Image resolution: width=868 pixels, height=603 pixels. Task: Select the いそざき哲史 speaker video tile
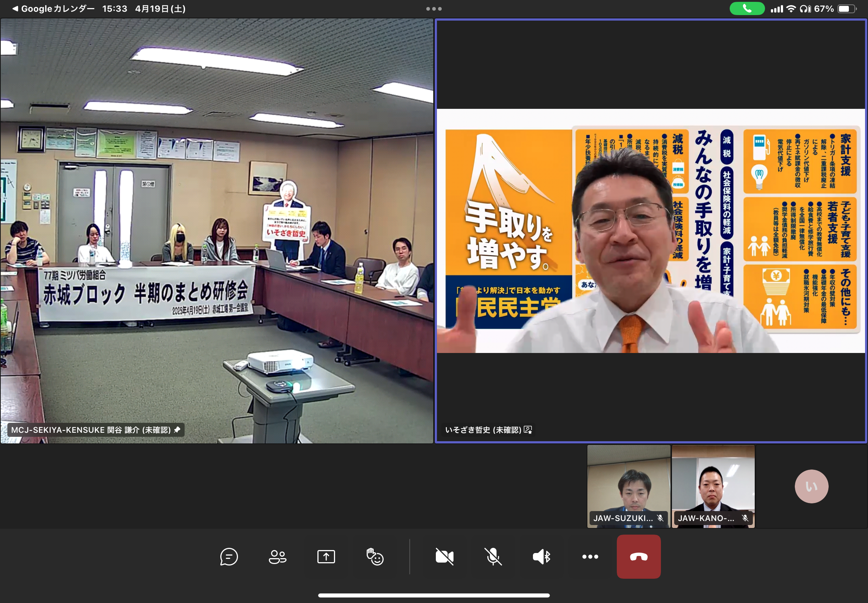(x=650, y=231)
